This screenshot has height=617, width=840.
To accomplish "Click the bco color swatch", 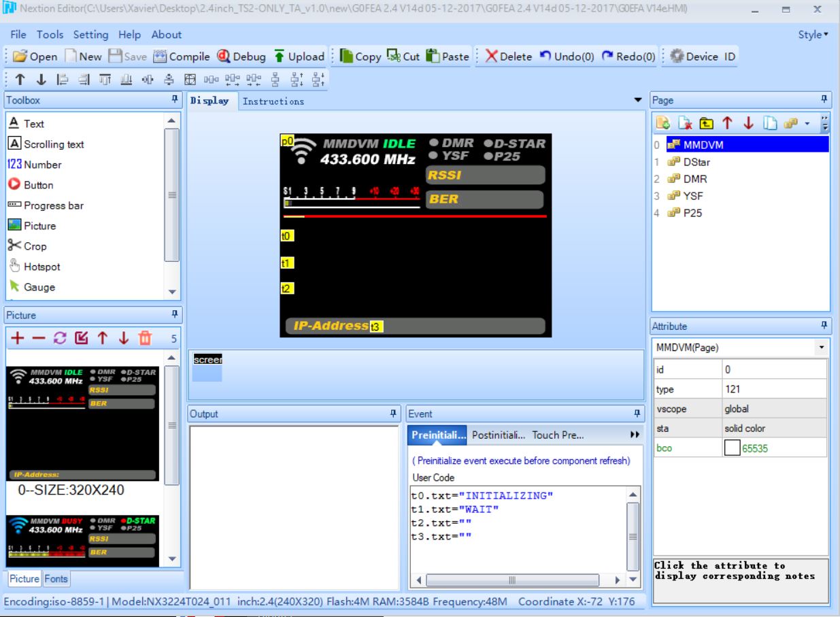I will click(x=732, y=448).
